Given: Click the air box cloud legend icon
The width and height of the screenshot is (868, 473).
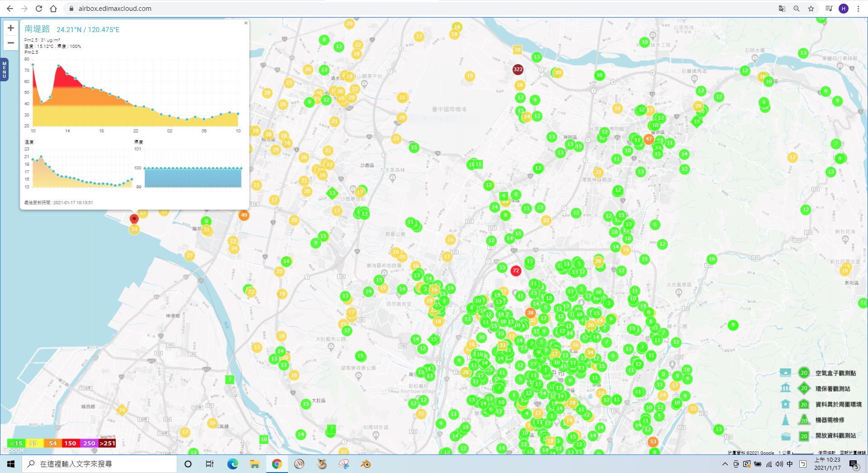Looking at the screenshot, I should coord(786,373).
